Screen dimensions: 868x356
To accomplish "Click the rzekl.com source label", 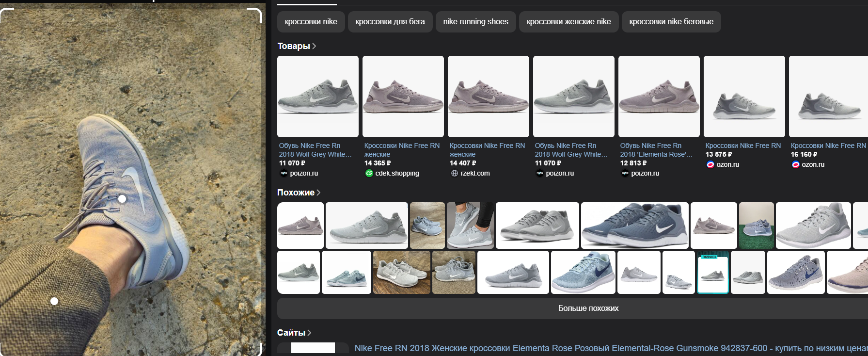I will 475,173.
